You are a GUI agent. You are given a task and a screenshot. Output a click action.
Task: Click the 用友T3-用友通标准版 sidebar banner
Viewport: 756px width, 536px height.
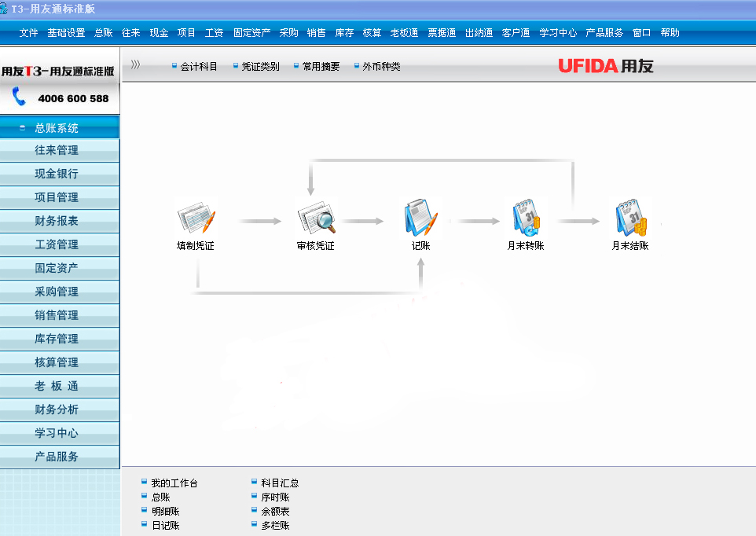58,72
